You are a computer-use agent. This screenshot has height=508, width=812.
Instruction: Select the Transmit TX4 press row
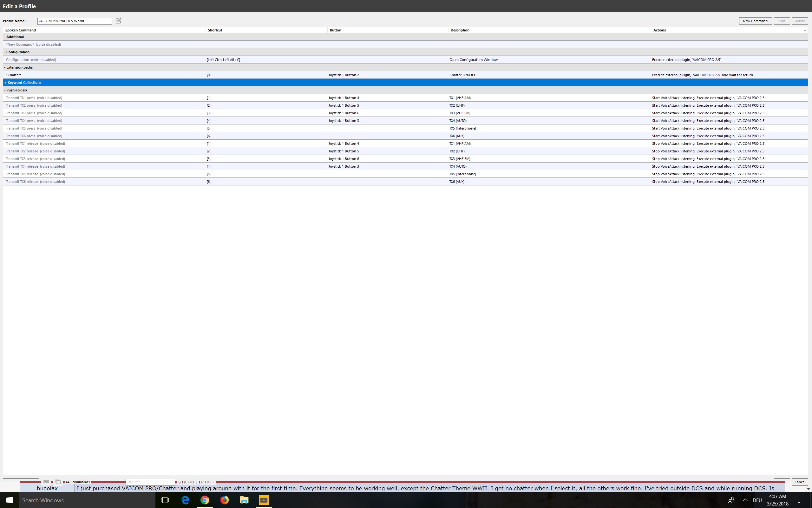tap(405, 121)
